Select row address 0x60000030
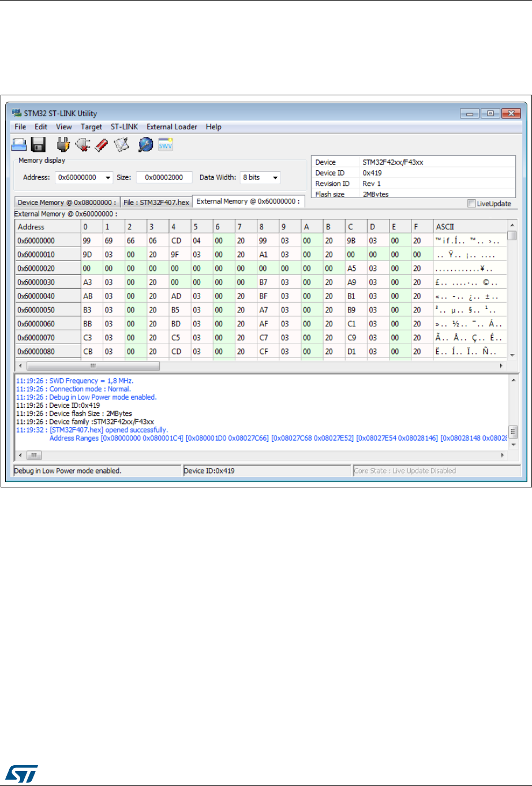 coord(48,282)
